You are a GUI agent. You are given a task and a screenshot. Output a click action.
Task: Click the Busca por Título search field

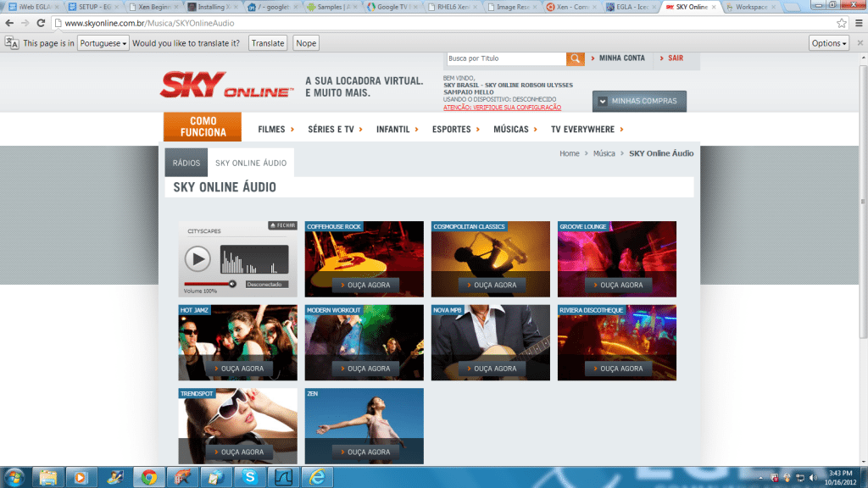pyautogui.click(x=505, y=58)
